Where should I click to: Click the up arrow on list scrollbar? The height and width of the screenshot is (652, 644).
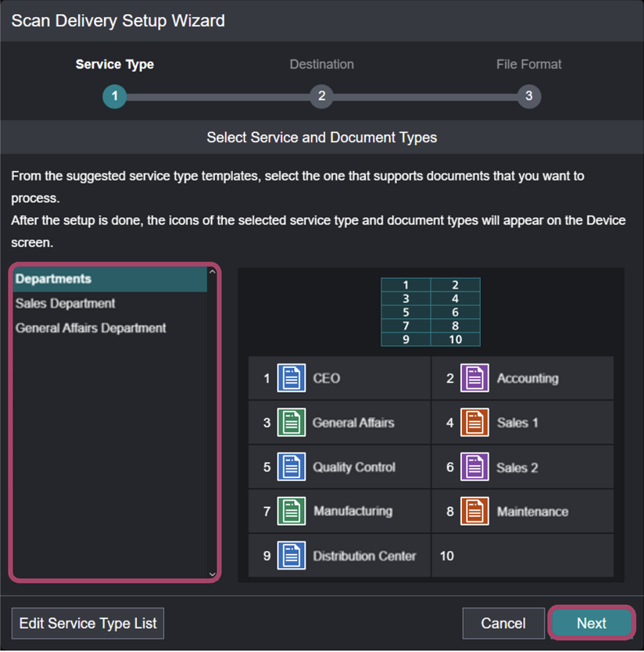[212, 273]
